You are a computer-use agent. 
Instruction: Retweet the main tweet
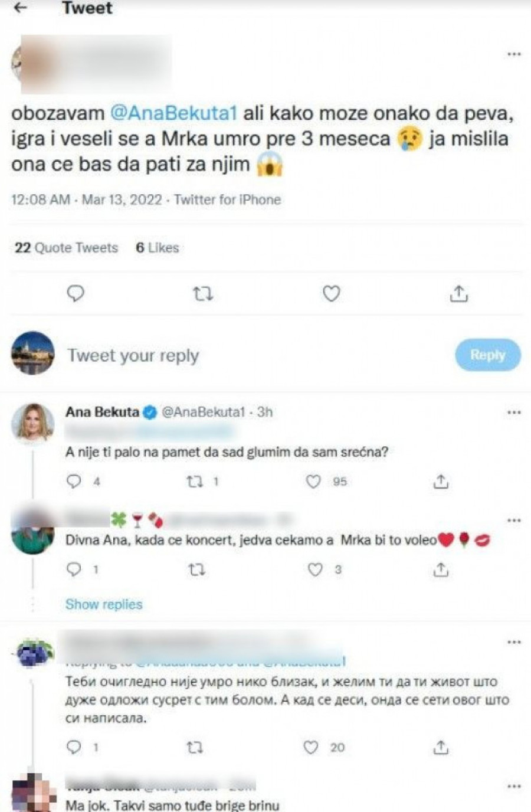click(204, 293)
